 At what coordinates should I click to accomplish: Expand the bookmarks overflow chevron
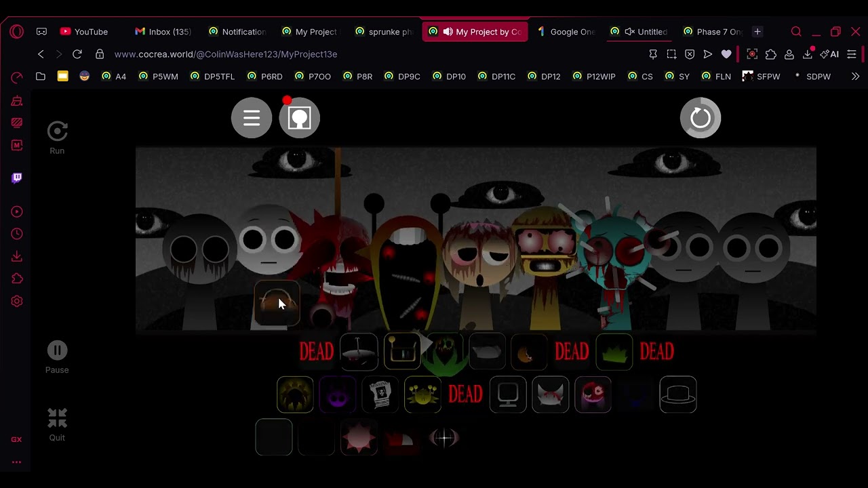(x=855, y=77)
